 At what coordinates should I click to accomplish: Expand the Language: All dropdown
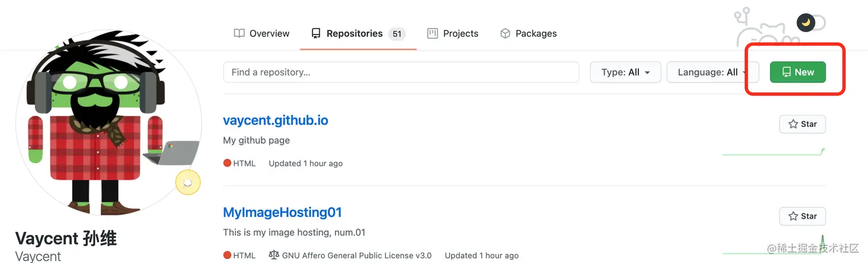[x=712, y=72]
